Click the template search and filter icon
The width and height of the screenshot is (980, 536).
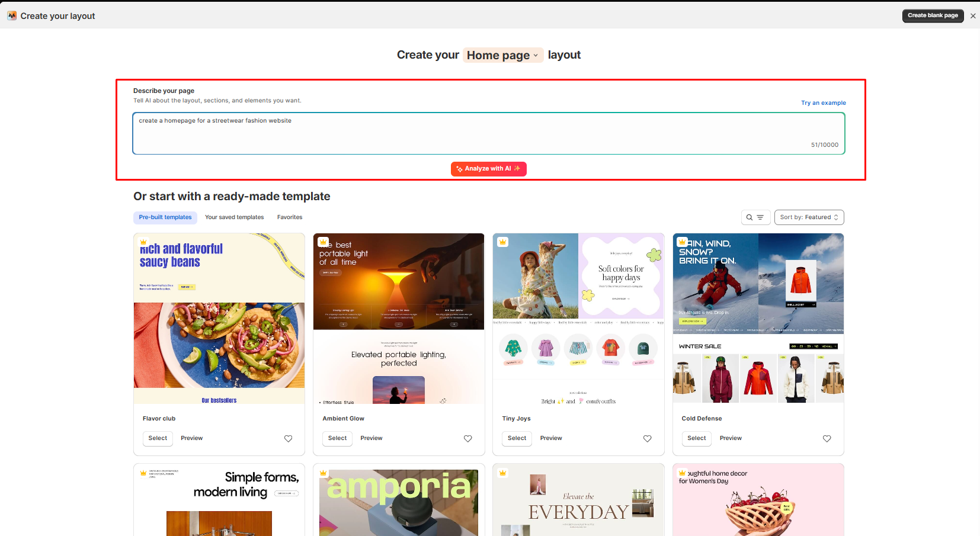755,217
